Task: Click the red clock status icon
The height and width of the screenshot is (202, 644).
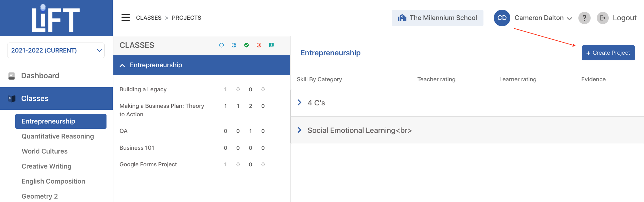Action: pos(259,45)
